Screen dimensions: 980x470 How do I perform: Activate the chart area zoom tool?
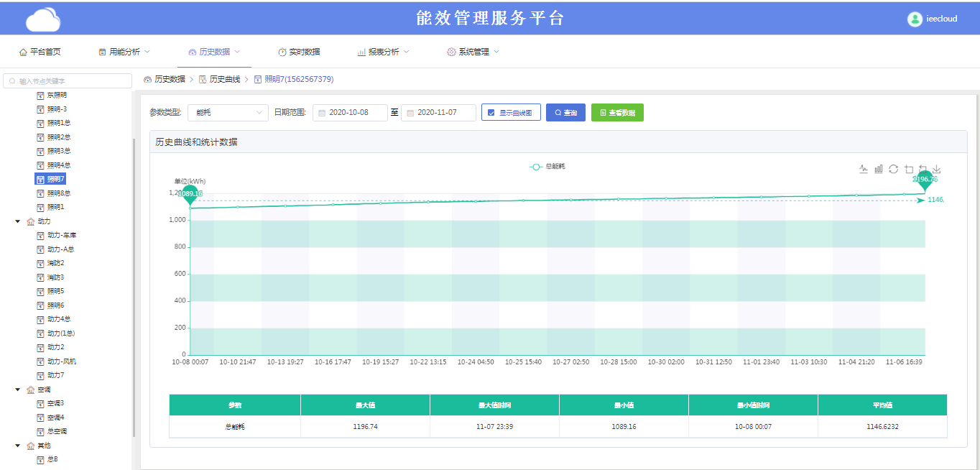[908, 169]
